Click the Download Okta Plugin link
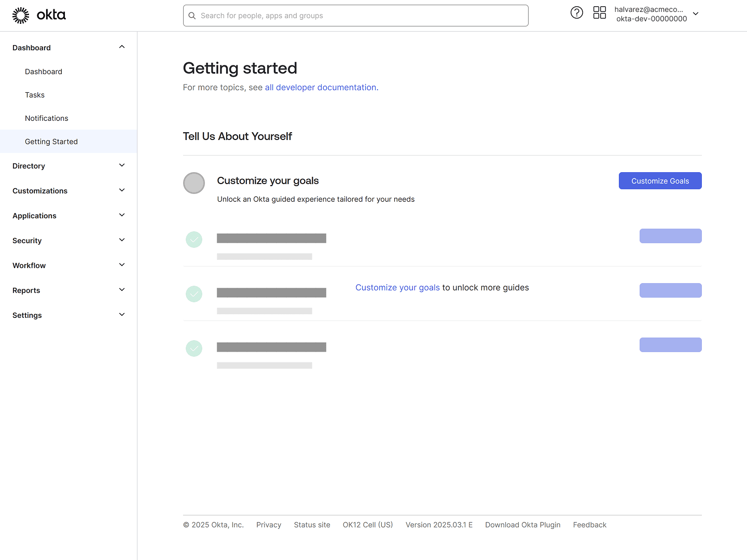The height and width of the screenshot is (560, 747). click(x=523, y=525)
